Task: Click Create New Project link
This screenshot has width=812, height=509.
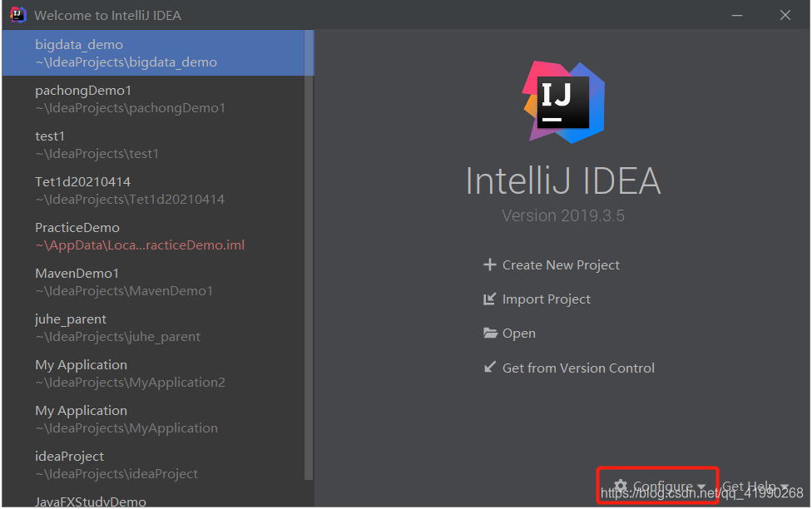Action: point(561,265)
